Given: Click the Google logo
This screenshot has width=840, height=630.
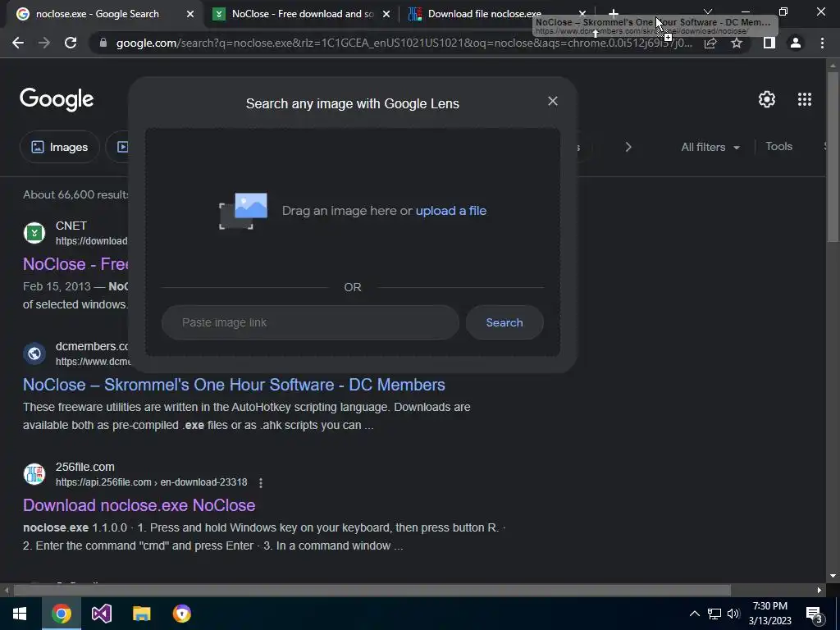Looking at the screenshot, I should (57, 99).
